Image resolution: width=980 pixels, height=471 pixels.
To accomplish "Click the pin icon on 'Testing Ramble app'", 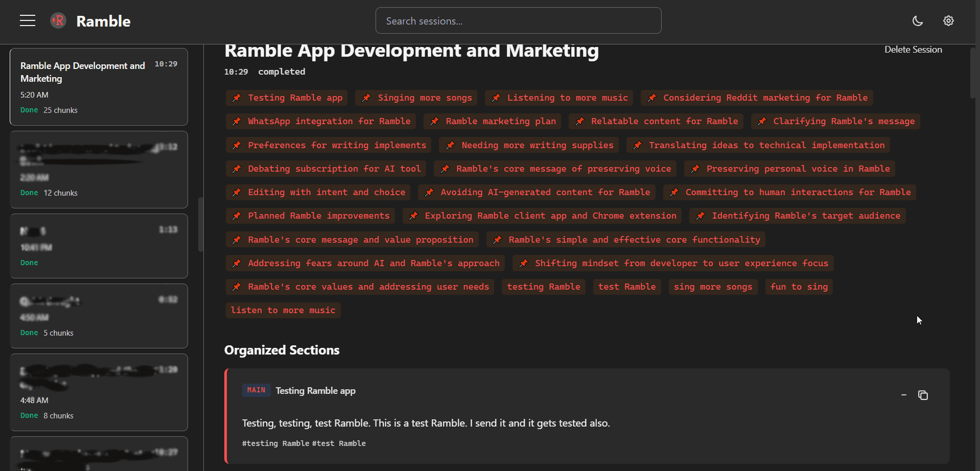I will 237,98.
